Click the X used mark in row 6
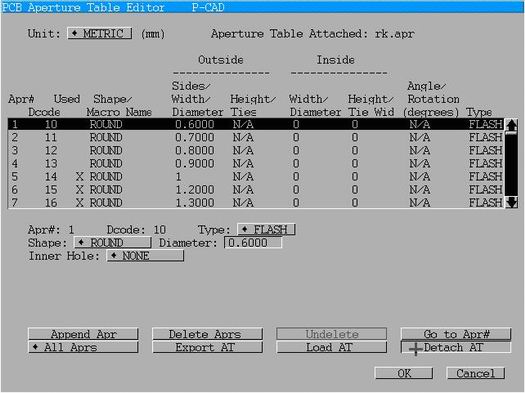 [x=79, y=190]
